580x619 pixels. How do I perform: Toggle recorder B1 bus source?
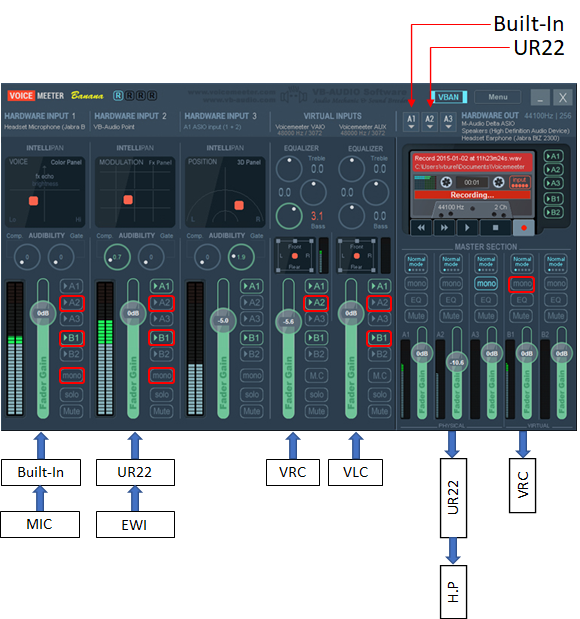[x=553, y=199]
